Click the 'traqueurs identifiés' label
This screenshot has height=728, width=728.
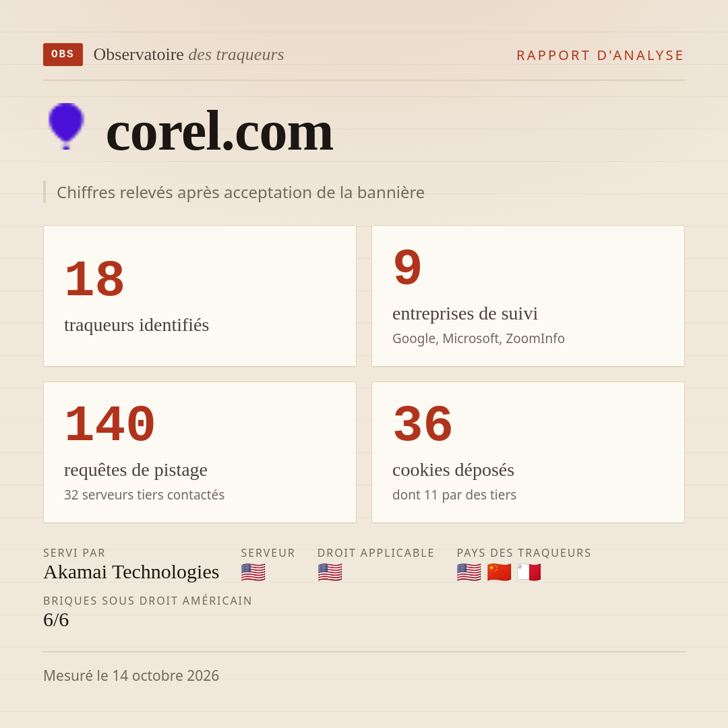[x=136, y=325]
